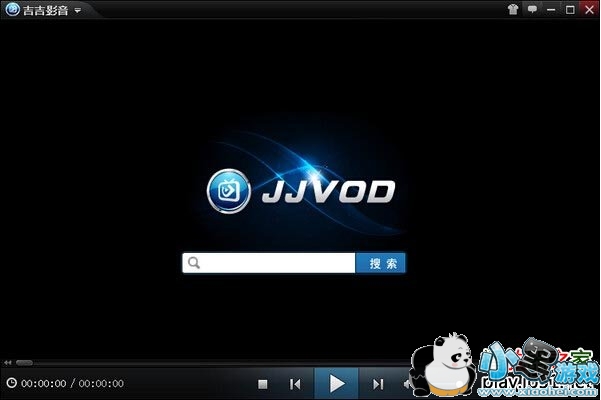Click the magnifier icon in search box
This screenshot has height=400, width=601.
tap(194, 263)
